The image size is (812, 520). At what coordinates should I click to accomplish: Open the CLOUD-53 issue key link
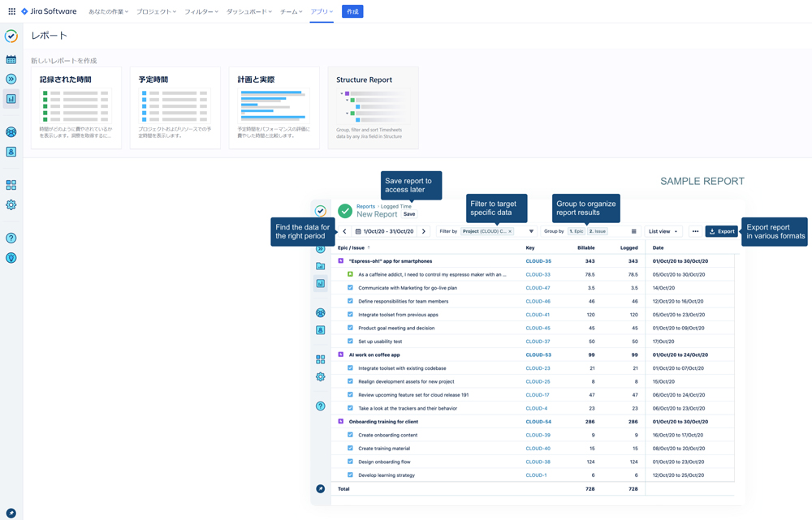538,355
